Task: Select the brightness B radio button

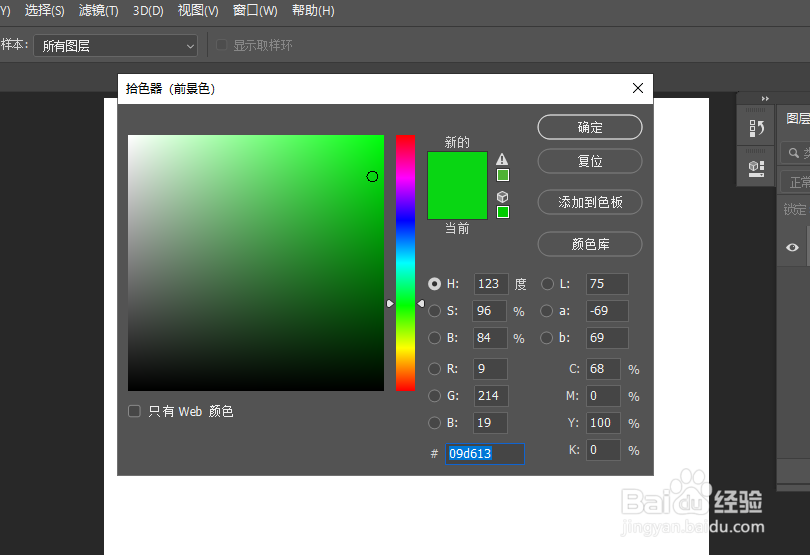Action: [434, 337]
